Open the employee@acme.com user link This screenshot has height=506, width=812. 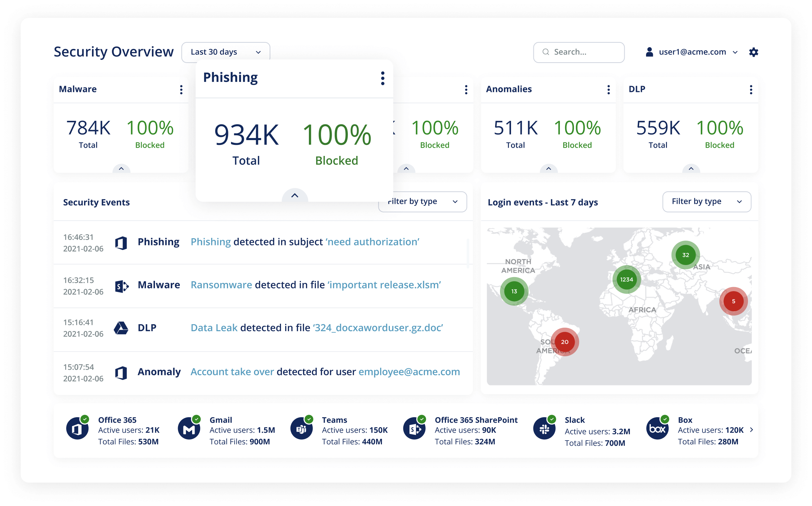[409, 372]
